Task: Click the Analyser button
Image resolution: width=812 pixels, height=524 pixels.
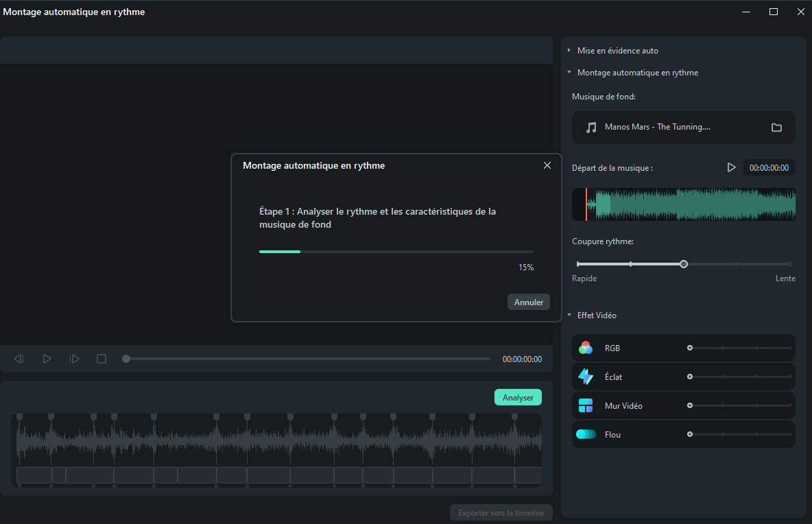Action: point(518,397)
